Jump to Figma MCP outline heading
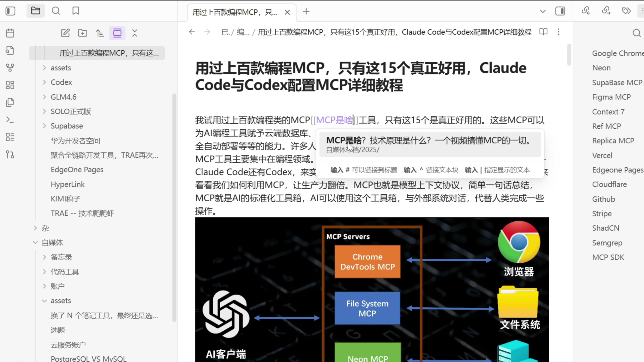The image size is (644, 362). (611, 97)
